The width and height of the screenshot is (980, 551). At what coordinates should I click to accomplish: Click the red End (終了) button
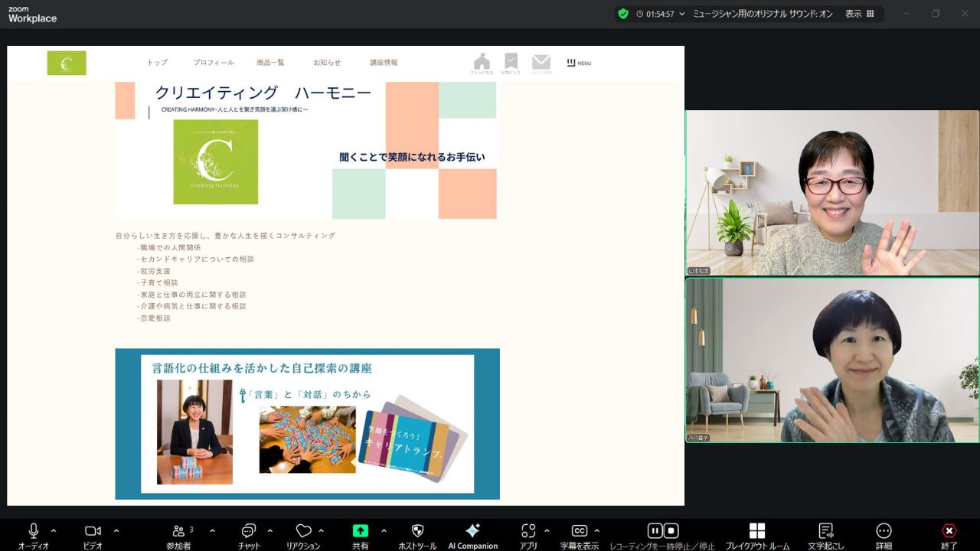[949, 531]
